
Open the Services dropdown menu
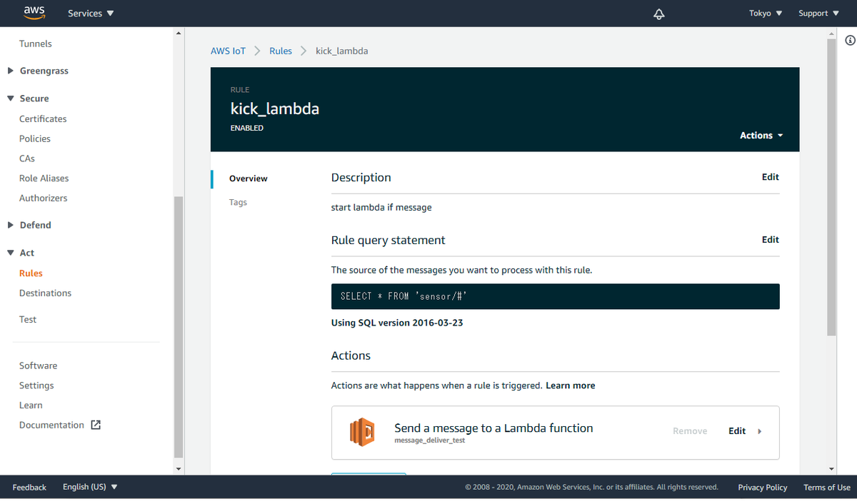coord(91,14)
